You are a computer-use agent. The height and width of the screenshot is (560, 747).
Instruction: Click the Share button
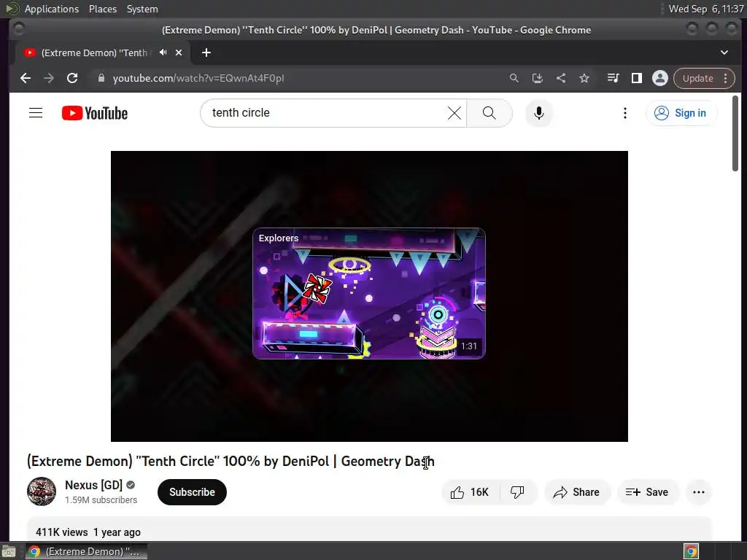point(576,492)
